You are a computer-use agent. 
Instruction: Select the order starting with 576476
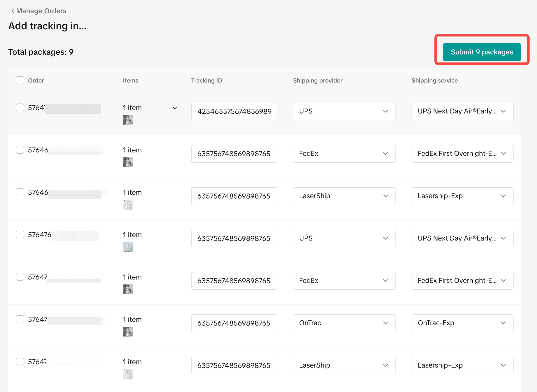20,235
